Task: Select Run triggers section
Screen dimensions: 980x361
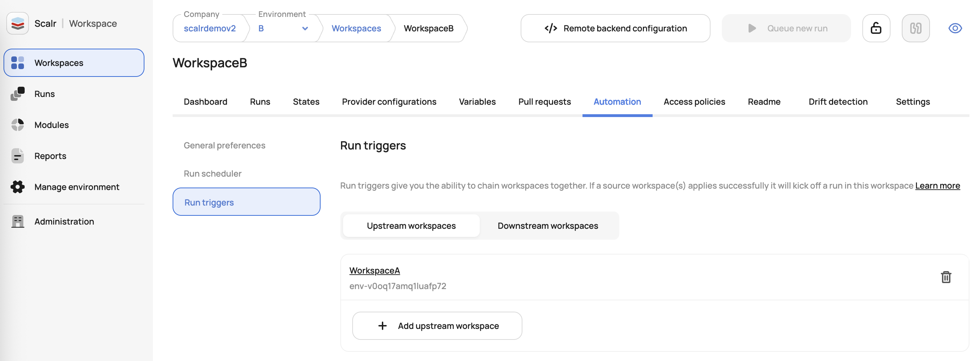Action: pyautogui.click(x=246, y=202)
